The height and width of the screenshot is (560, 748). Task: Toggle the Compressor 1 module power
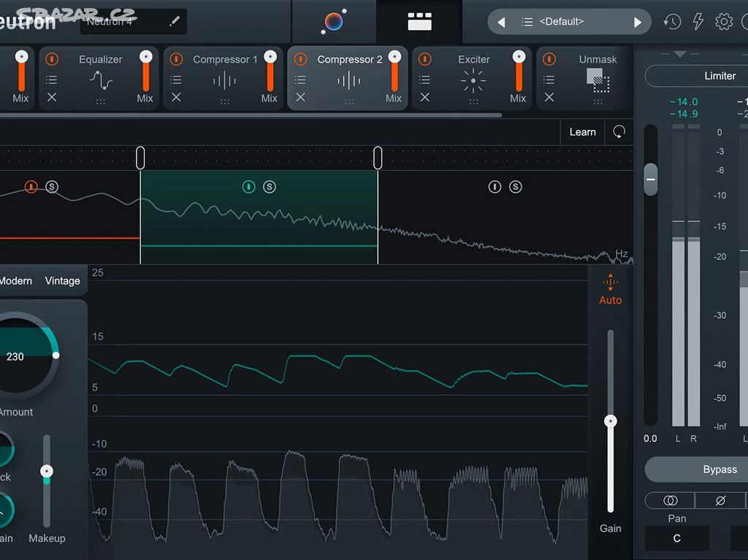[x=176, y=59]
